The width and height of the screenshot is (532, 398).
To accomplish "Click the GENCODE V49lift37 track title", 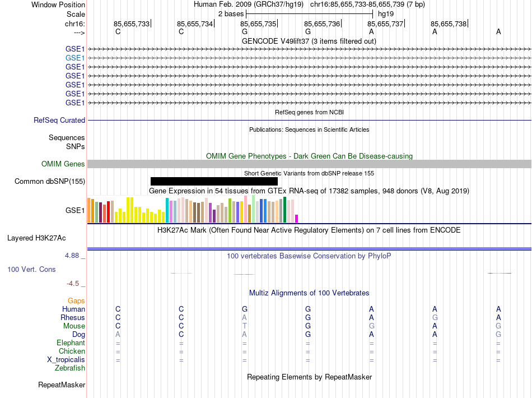I will click(309, 41).
